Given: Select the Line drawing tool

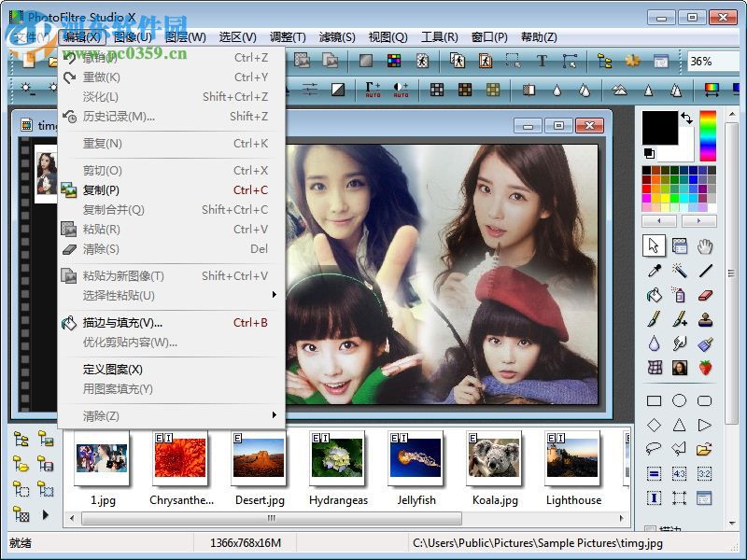Looking at the screenshot, I should click(704, 271).
